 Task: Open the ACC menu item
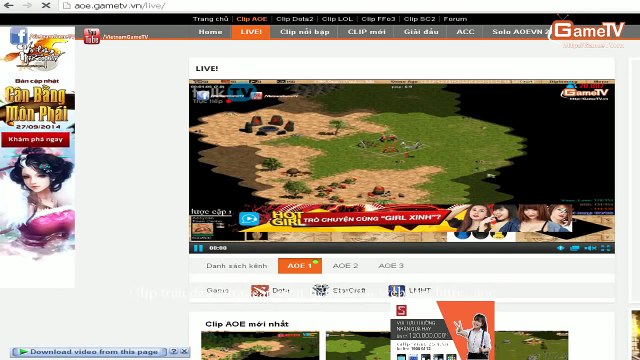pos(465,32)
